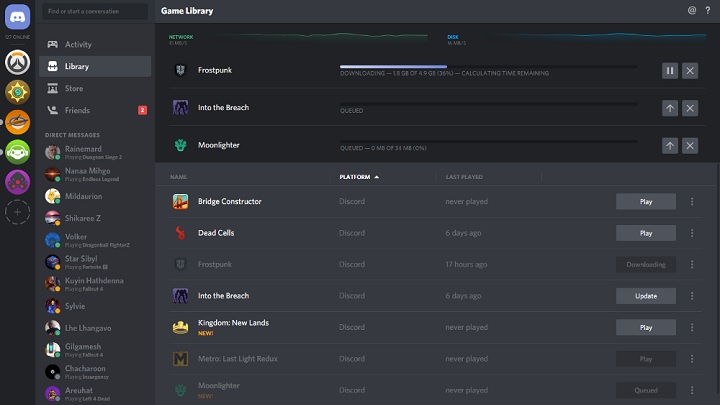Add a new server with plus icon
The image size is (720, 405).
tap(17, 212)
